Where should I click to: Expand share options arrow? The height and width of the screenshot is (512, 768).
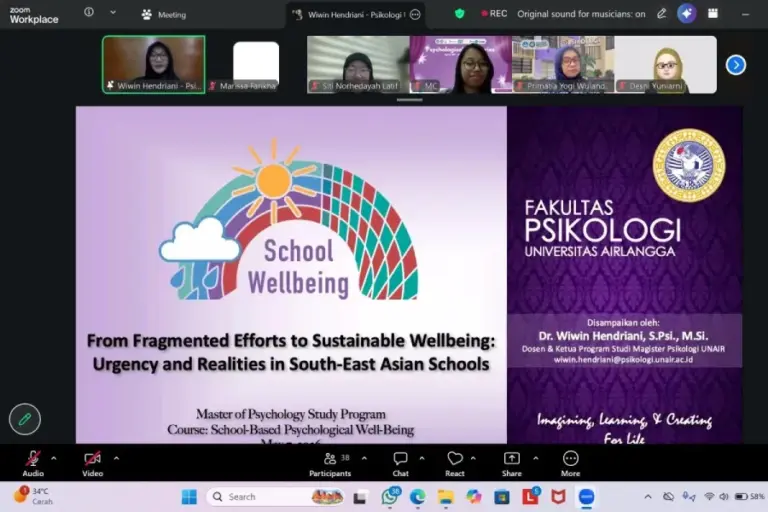535,459
